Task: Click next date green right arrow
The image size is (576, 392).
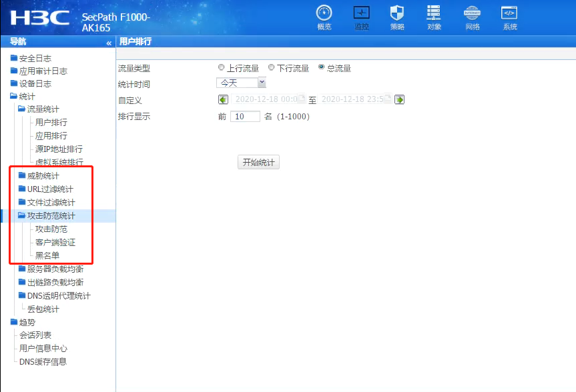Action: click(399, 99)
